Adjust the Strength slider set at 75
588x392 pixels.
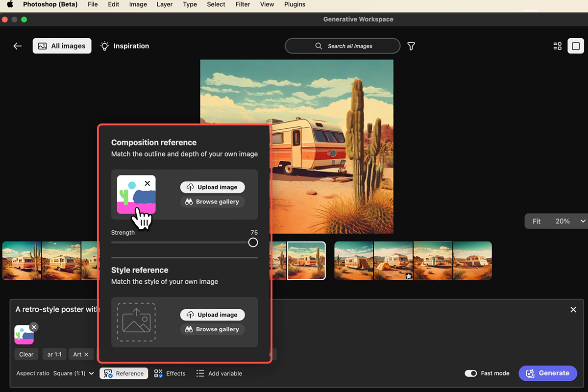[253, 242]
